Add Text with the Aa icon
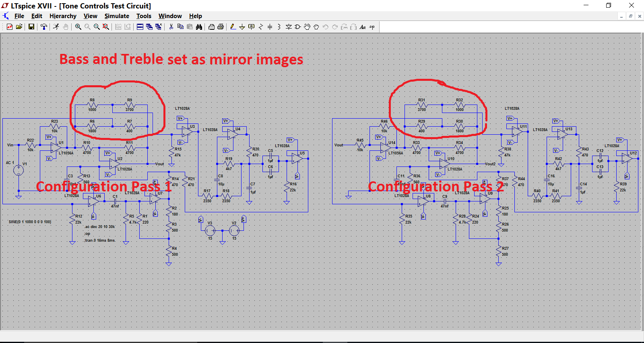Screen dimensions: 644x343 363,27
